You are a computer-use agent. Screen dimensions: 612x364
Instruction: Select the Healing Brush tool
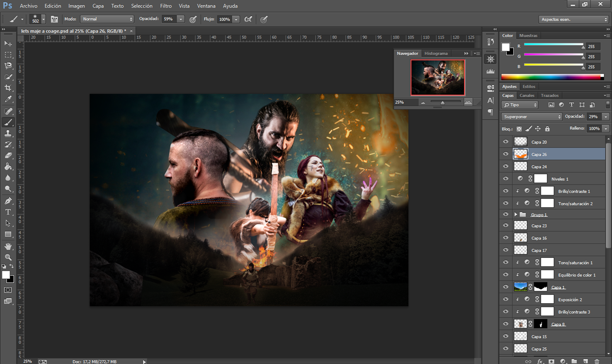coord(8,111)
